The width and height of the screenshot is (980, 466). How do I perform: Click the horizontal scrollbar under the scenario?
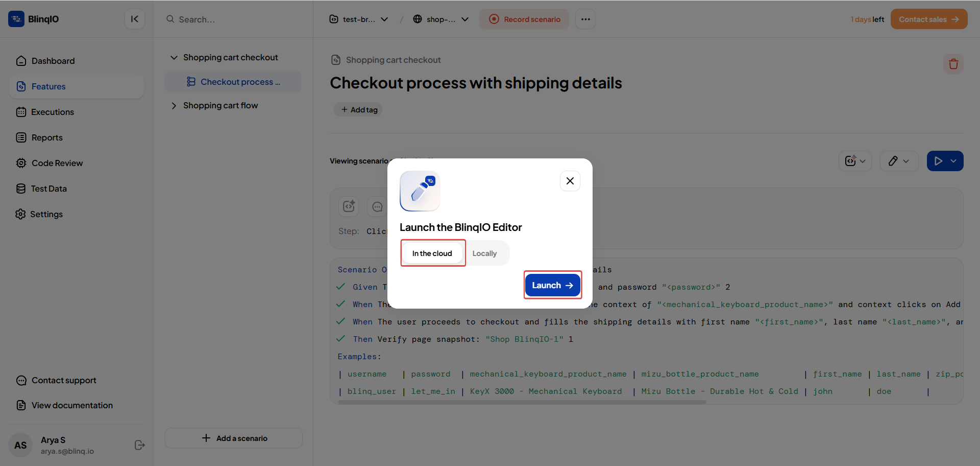point(522,402)
